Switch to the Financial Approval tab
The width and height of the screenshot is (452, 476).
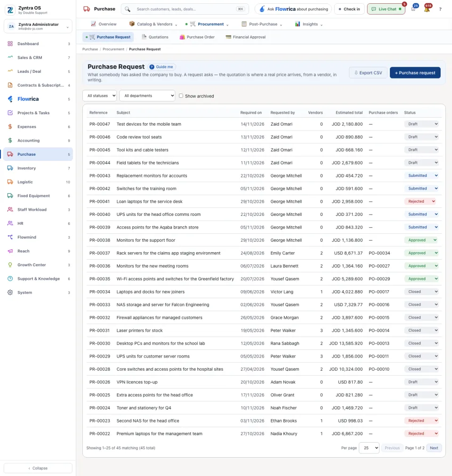point(246,37)
